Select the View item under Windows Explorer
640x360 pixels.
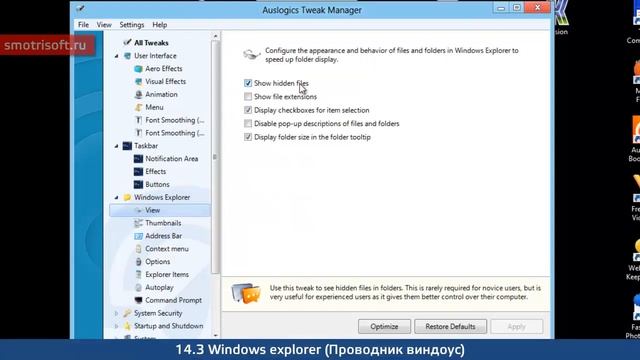(x=160, y=210)
